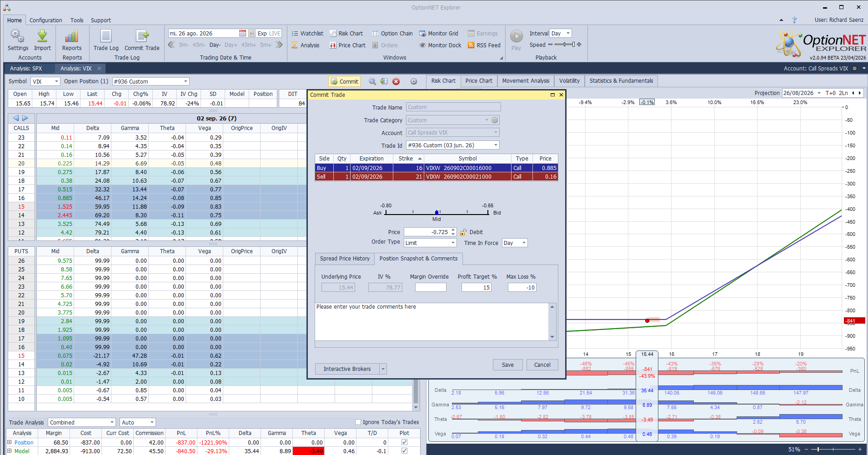Screen dimensions: 868x455
Task: Click the Day- time step button
Action: tap(215, 45)
